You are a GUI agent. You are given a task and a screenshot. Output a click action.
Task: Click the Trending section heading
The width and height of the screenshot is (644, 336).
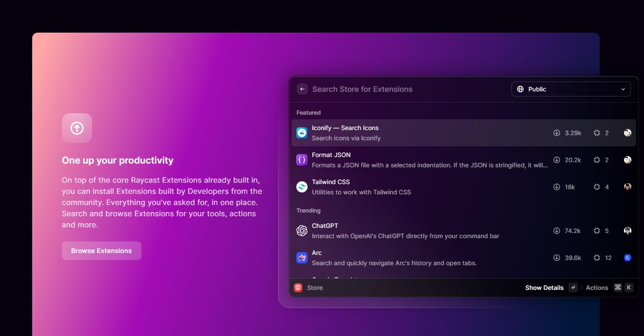point(308,211)
